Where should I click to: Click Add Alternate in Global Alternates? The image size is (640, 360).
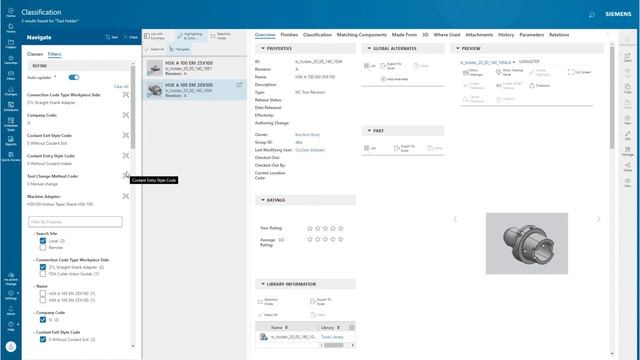click(x=394, y=79)
